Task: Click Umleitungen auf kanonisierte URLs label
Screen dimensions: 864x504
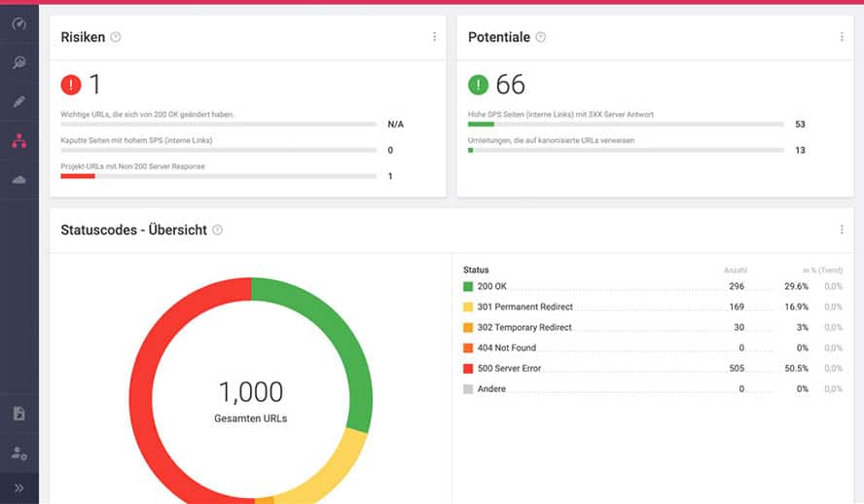Action: [x=551, y=140]
